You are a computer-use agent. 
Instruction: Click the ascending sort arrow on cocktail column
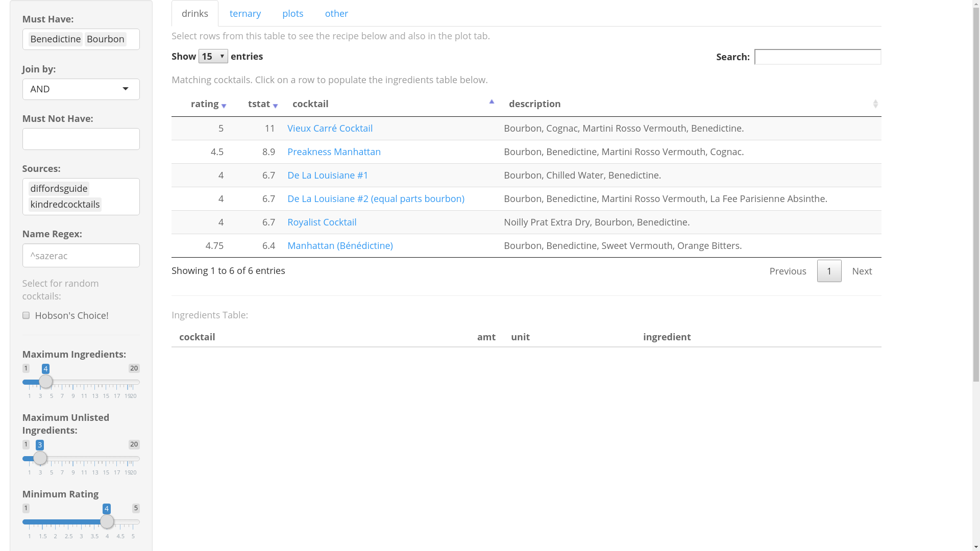point(492,101)
